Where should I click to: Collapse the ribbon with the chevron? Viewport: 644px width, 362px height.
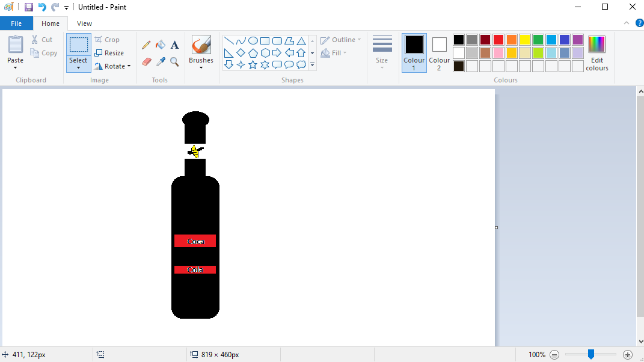(627, 23)
